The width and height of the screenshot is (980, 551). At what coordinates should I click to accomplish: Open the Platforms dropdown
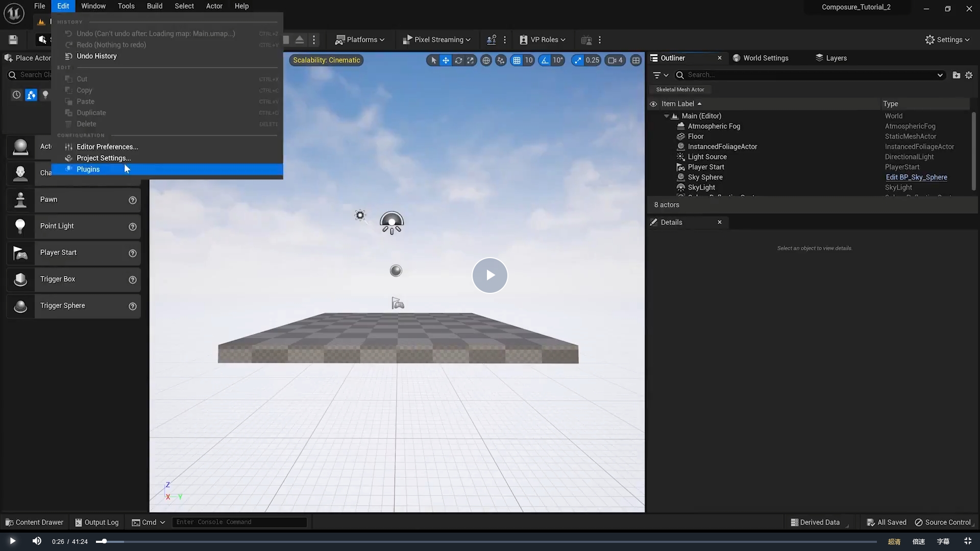[360, 40]
